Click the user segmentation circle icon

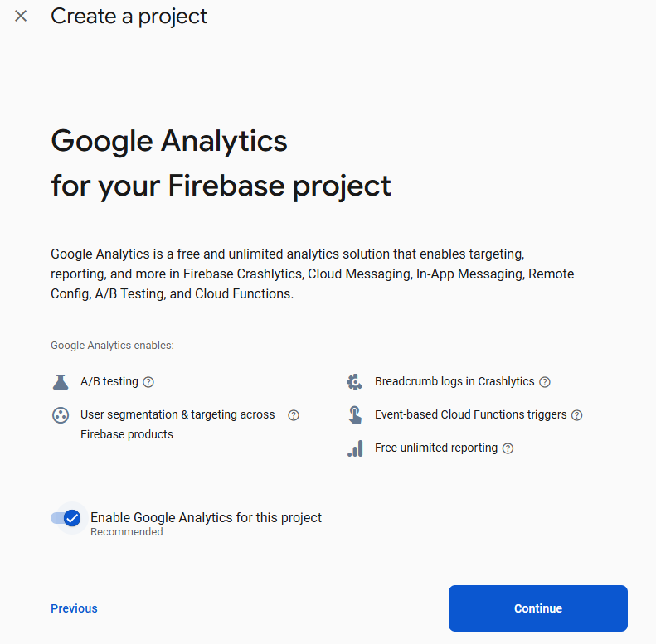pyautogui.click(x=60, y=415)
